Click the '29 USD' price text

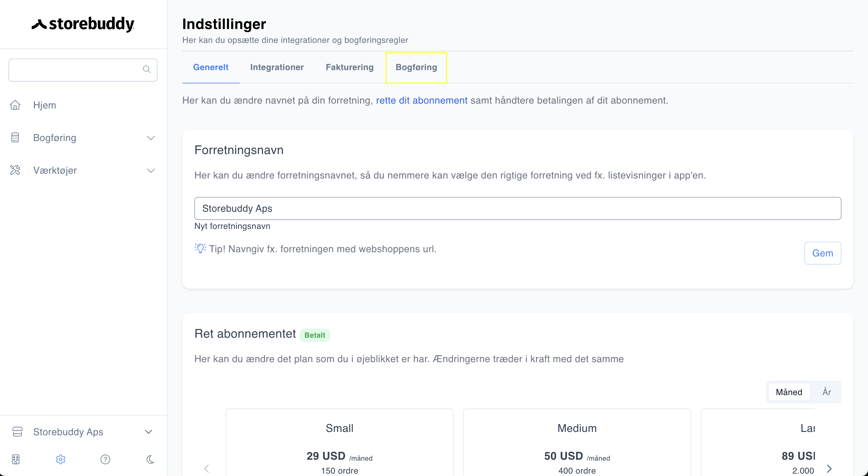[x=326, y=456]
